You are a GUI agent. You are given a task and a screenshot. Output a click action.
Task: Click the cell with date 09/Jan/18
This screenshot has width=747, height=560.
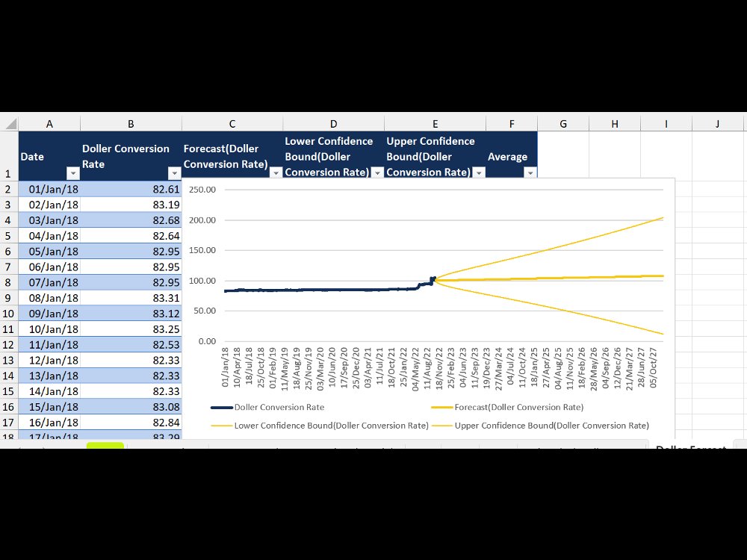coord(49,314)
